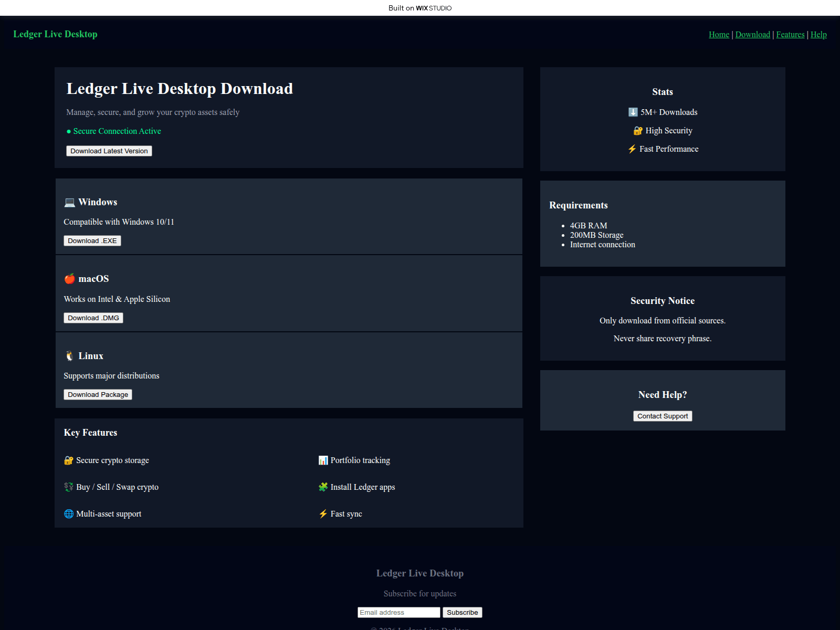Click the macOS apple emoji icon
This screenshot has width=840, height=630.
coord(69,279)
